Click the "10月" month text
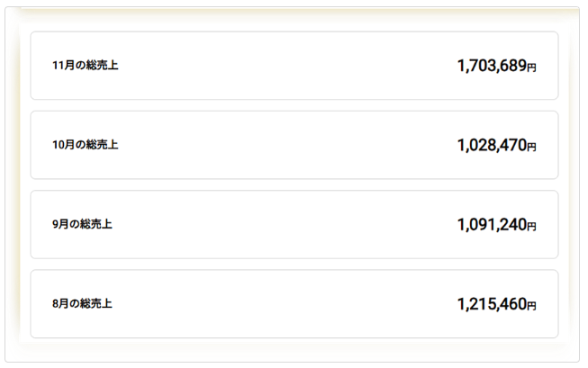 pyautogui.click(x=63, y=145)
